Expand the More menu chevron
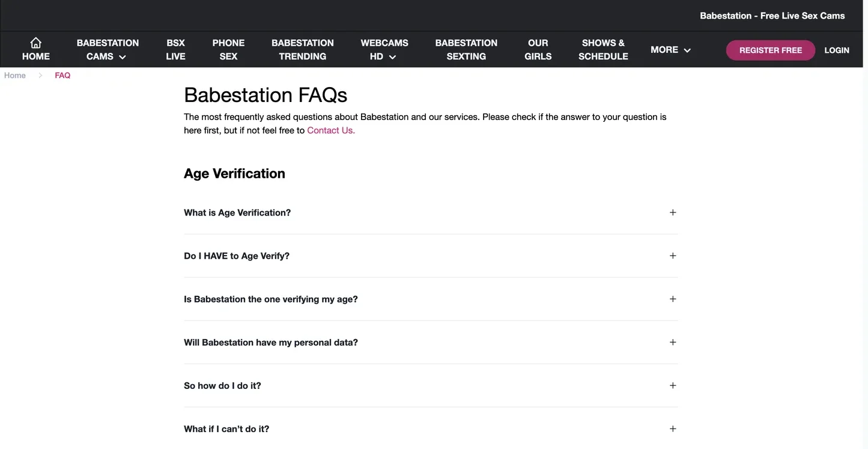 click(687, 50)
